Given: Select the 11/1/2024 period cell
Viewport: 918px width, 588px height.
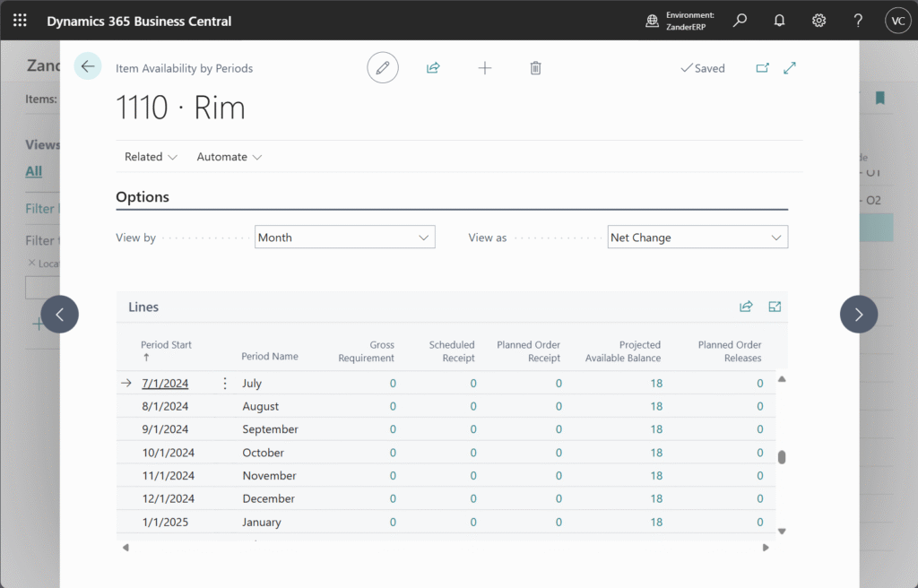Looking at the screenshot, I should tap(168, 476).
